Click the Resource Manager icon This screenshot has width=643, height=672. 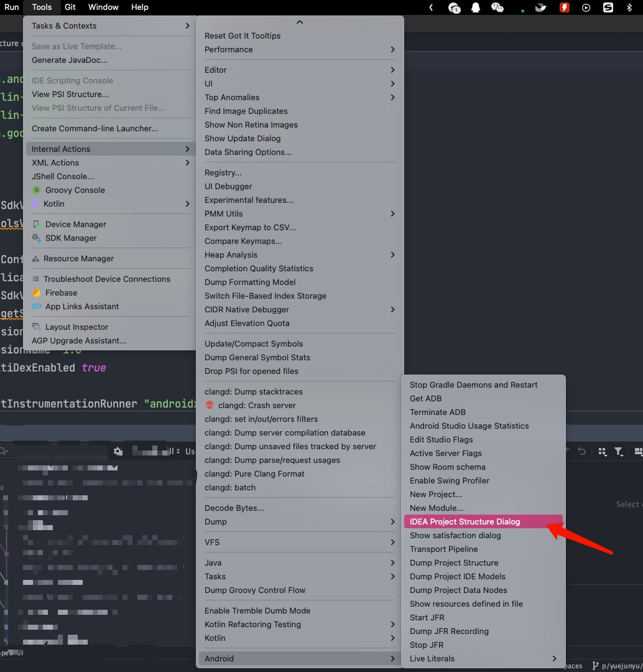36,259
